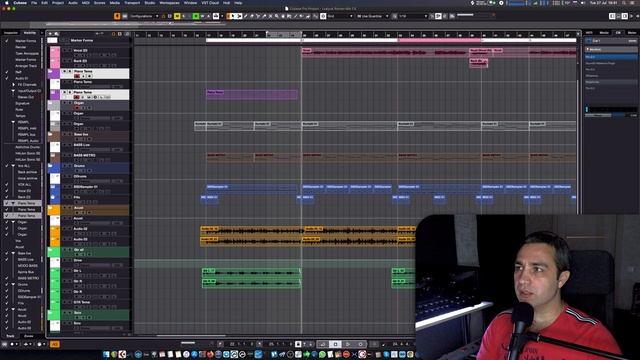Open the Project menu
Screen dimensions: 640x360
point(58,2)
